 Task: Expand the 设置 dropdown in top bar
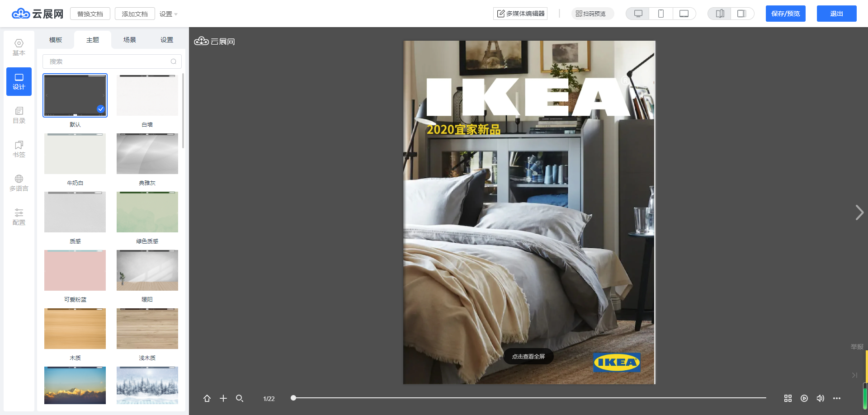pyautogui.click(x=168, y=14)
